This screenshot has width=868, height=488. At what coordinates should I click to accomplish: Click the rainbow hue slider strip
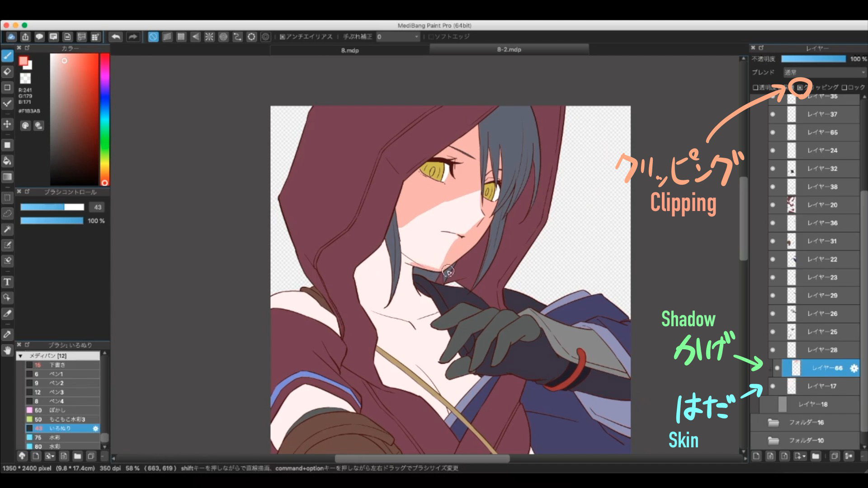click(104, 120)
